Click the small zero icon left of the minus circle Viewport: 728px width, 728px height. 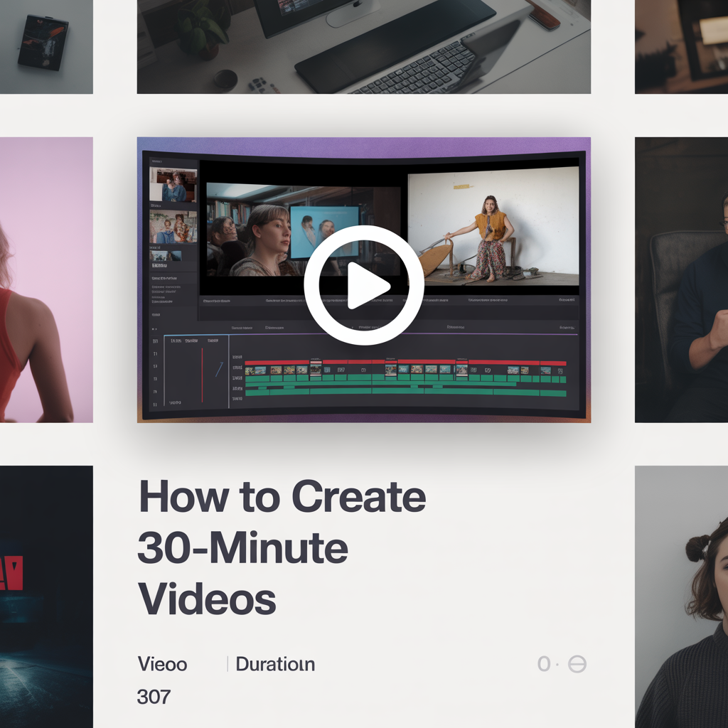(544, 665)
